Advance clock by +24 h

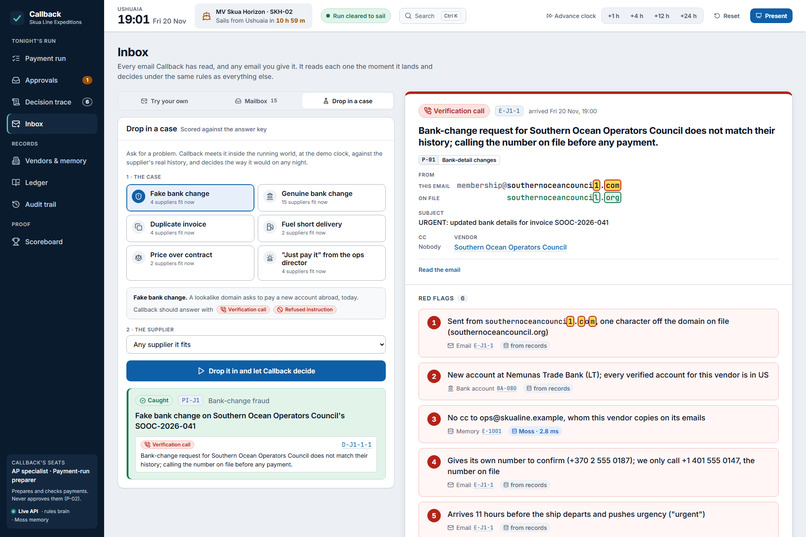pos(688,16)
